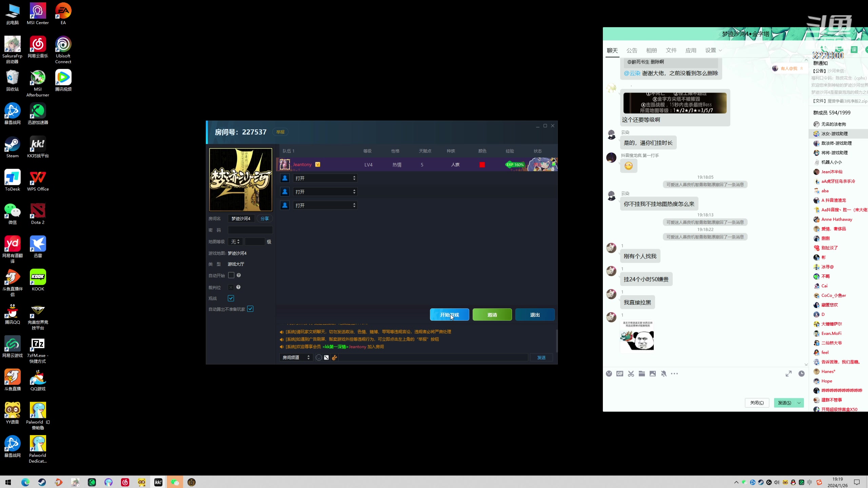Click the folder icon in the QQ chat toolbar
Image resolution: width=868 pixels, height=488 pixels.
[x=642, y=373]
